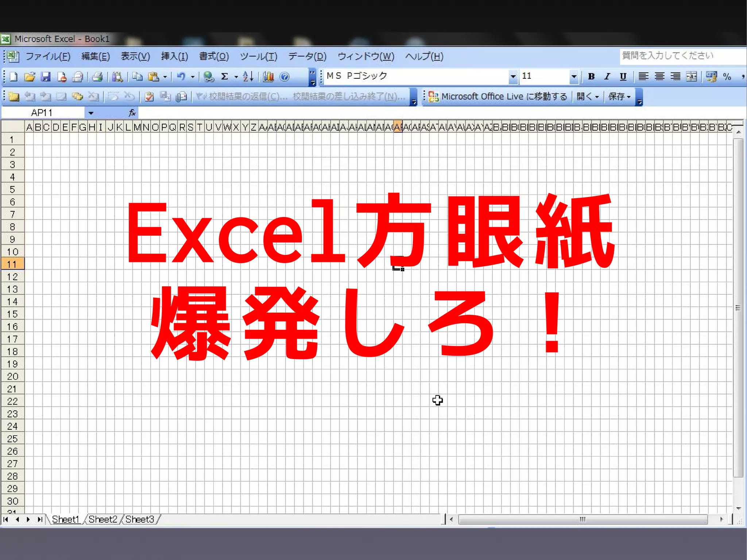Select the Sheet1 tab
747x560 pixels.
point(66,519)
